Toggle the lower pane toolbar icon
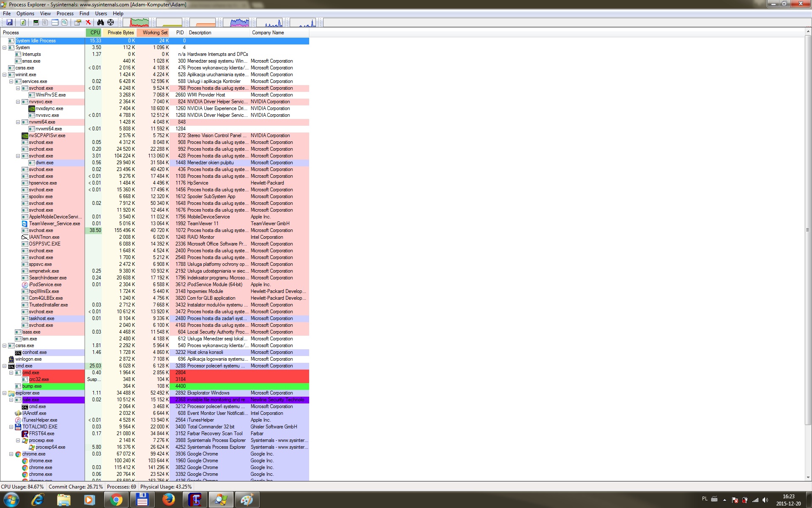This screenshot has height=508, width=812. [x=55, y=22]
